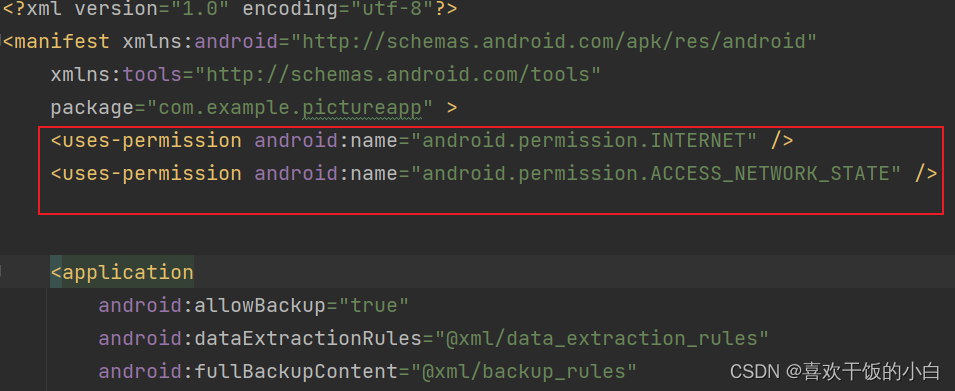
Task: Click the application opening tag
Action: [x=122, y=272]
